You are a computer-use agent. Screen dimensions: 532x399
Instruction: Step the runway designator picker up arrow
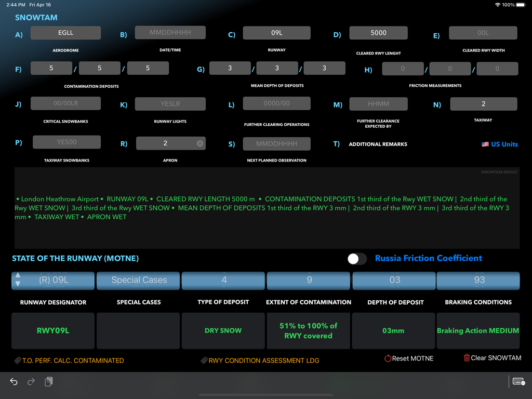18,275
